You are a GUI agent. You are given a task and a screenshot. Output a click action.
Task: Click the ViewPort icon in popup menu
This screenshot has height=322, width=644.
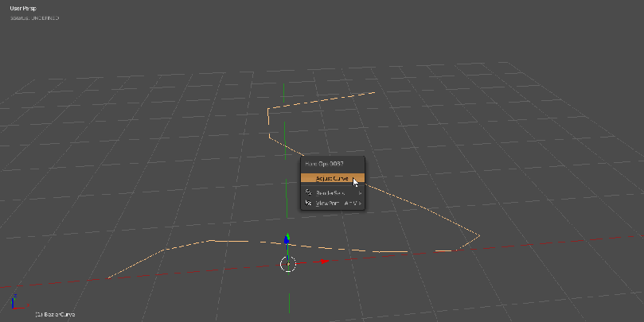[x=309, y=203]
